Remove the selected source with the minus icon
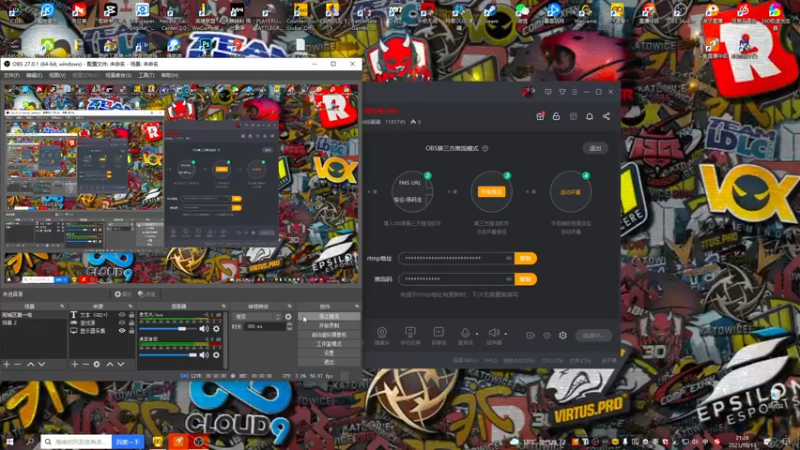Screen dimensions: 800x450 (85, 364)
